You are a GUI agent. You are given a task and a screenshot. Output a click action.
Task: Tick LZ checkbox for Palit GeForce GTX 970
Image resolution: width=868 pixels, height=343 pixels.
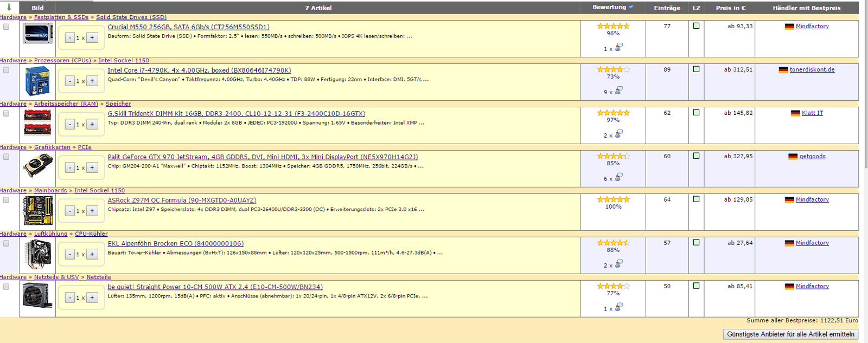697,156
